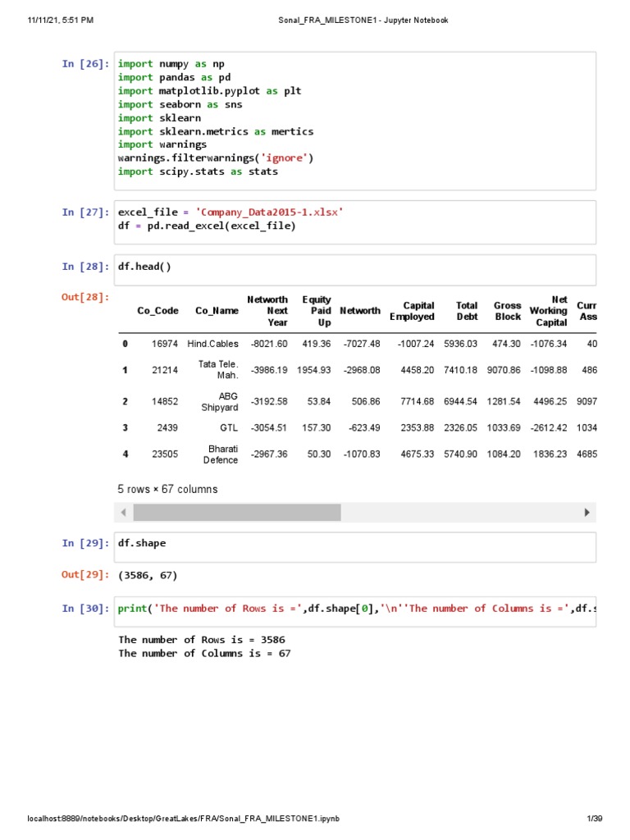The height and width of the screenshot is (840, 630).
Task: Click the ABG Shipyard company name cell
Action: tap(220, 402)
